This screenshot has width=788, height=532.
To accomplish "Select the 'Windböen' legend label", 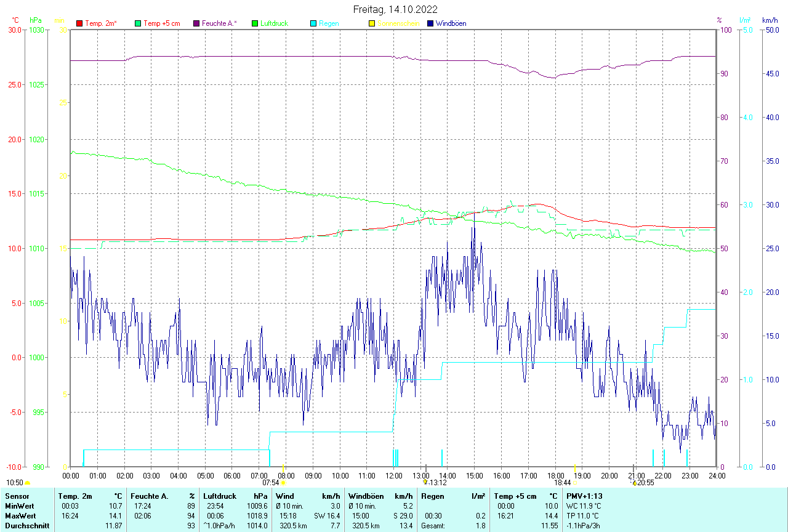I will point(451,23).
